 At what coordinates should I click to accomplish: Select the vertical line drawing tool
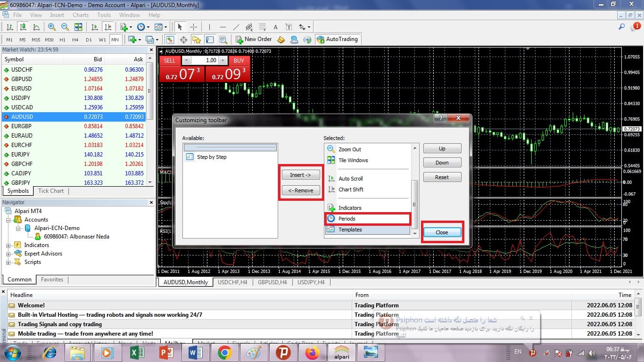[x=209, y=27]
